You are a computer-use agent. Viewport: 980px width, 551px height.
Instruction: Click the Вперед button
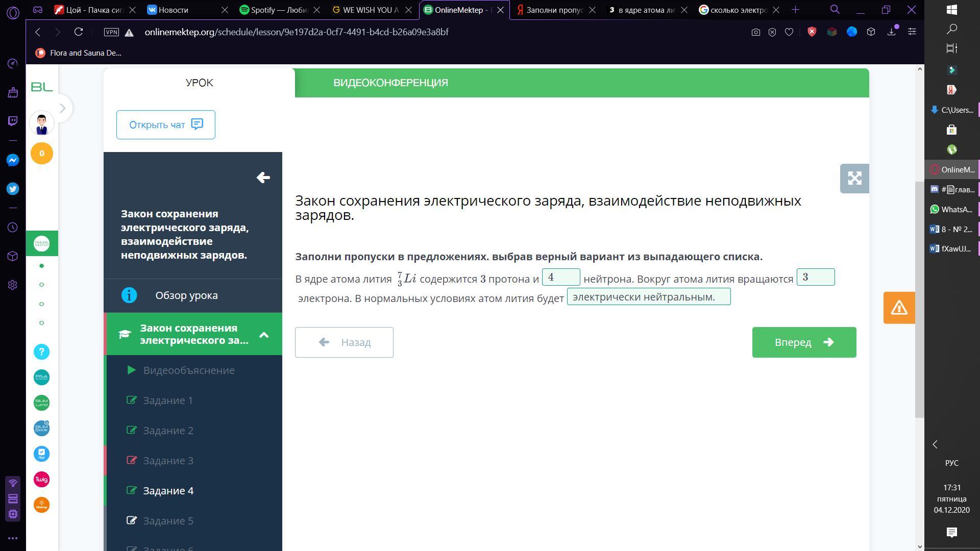(x=803, y=342)
